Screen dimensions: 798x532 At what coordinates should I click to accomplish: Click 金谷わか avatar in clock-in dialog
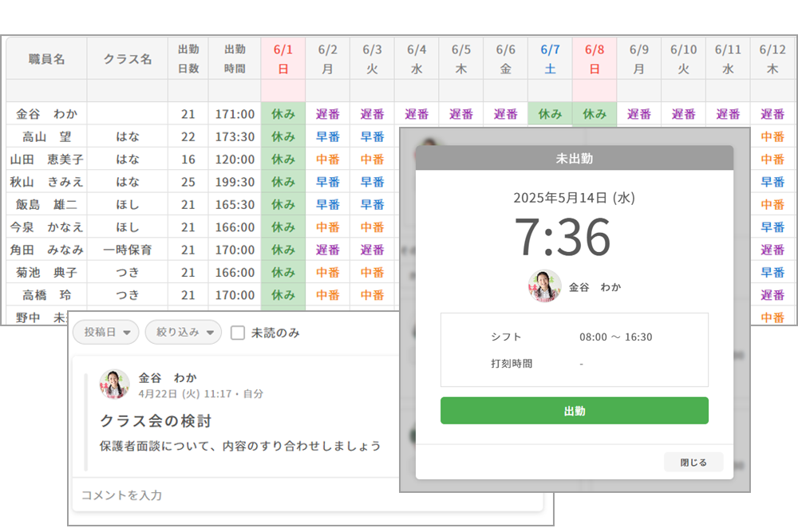tap(544, 286)
